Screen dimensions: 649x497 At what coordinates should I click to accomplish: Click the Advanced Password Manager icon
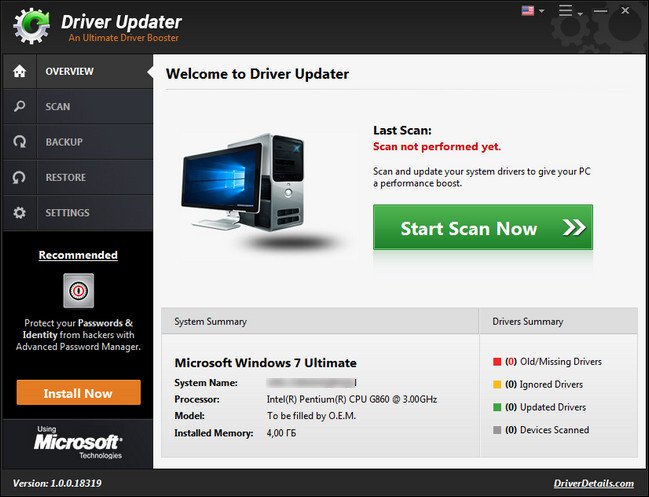79,291
